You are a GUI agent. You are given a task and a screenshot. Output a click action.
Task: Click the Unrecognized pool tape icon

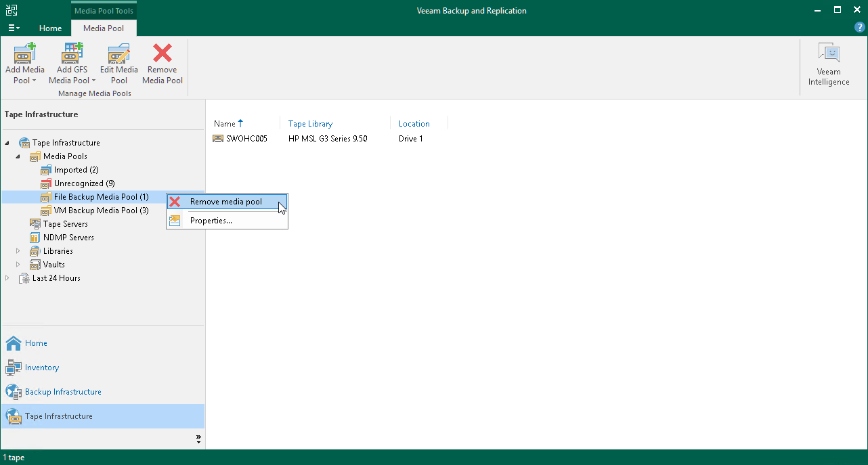pyautogui.click(x=46, y=183)
